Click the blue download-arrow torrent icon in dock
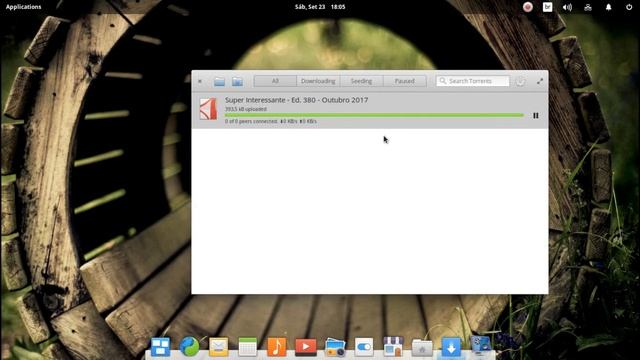The width and height of the screenshot is (640, 360). (451, 347)
